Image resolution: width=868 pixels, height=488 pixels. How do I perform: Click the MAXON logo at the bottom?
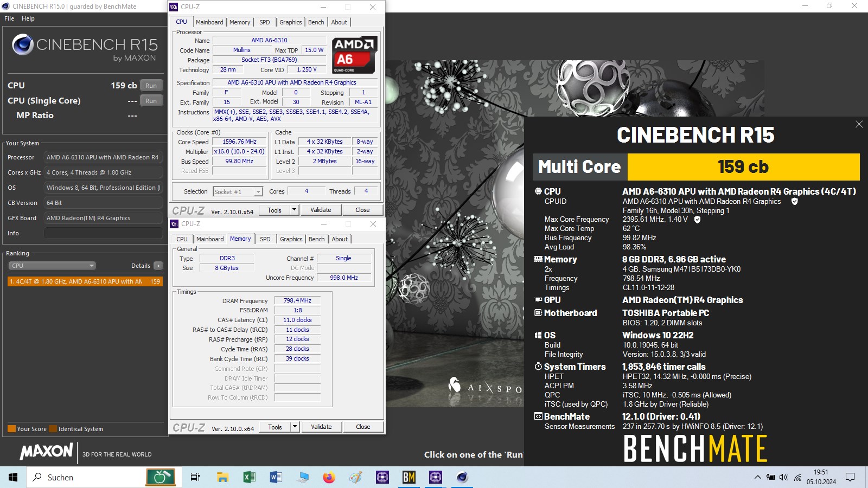tap(46, 451)
